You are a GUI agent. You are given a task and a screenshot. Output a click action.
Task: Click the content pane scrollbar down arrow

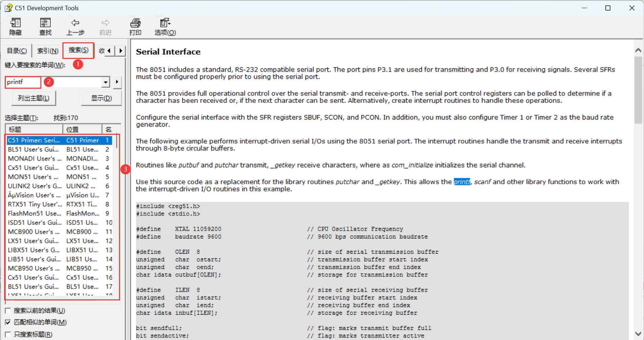click(x=638, y=334)
